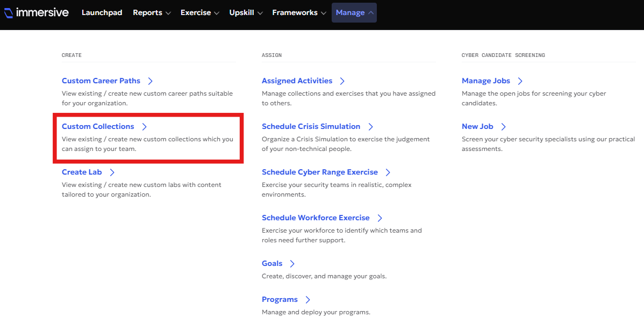The height and width of the screenshot is (332, 644).
Task: Click arrow icon next to Custom Collections
Action: (x=144, y=127)
